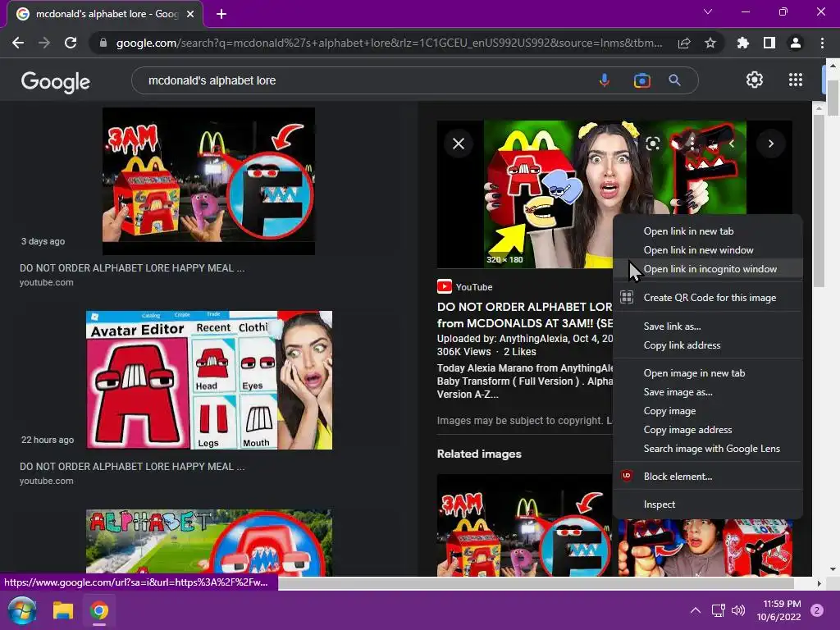The height and width of the screenshot is (630, 840).
Task: Select Create QR Code for this image
Action: [x=708, y=298]
